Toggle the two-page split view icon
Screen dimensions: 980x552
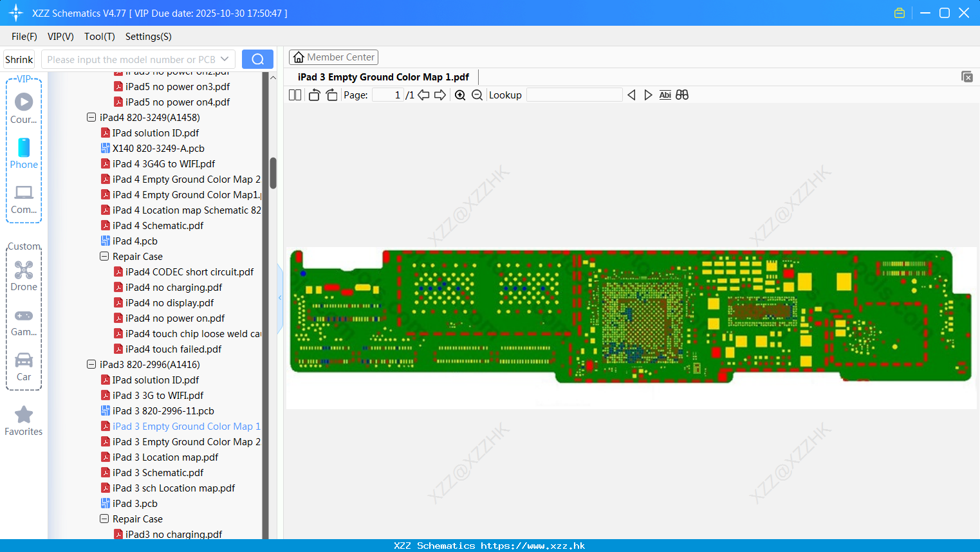(295, 95)
